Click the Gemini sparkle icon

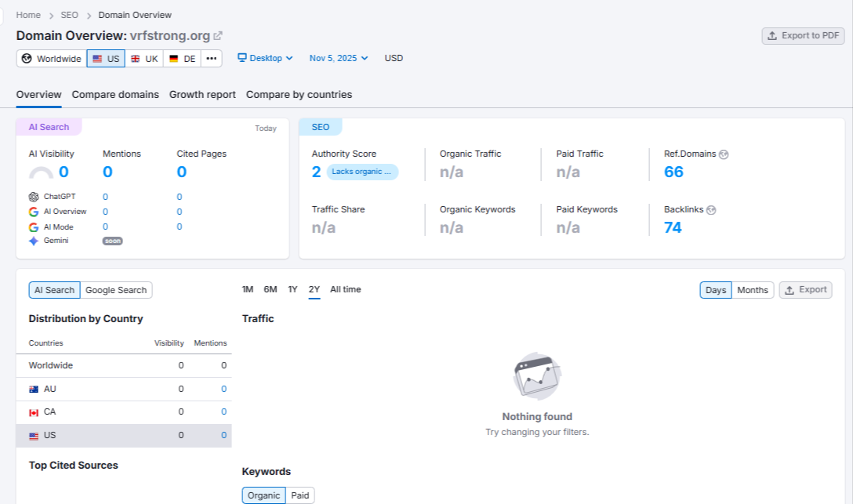[34, 241]
